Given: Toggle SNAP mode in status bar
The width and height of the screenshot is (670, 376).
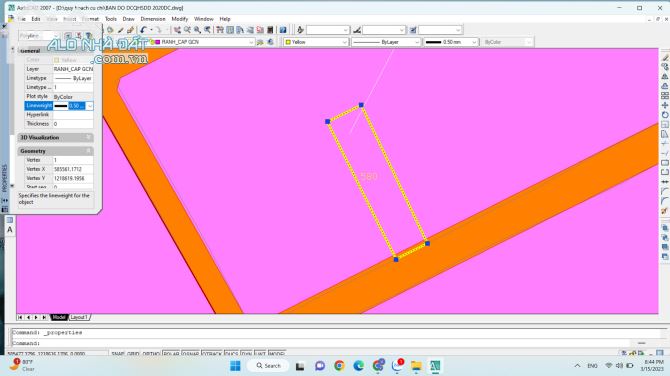Looking at the screenshot, I should (118, 354).
